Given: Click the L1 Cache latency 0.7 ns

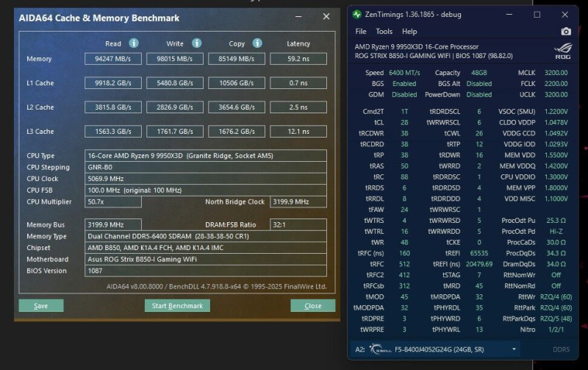Looking at the screenshot, I should point(298,83).
